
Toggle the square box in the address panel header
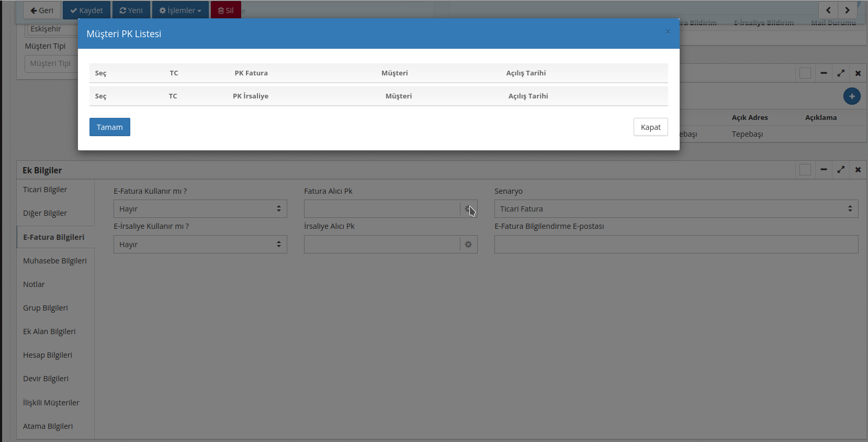(805, 73)
